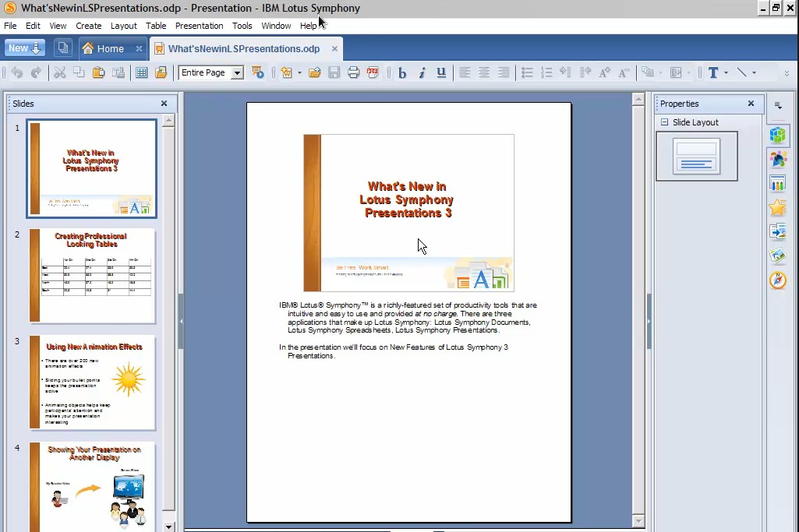799x532 pixels.
Task: Select slide 2 Creating Professional Looking Tables
Action: tap(92, 276)
